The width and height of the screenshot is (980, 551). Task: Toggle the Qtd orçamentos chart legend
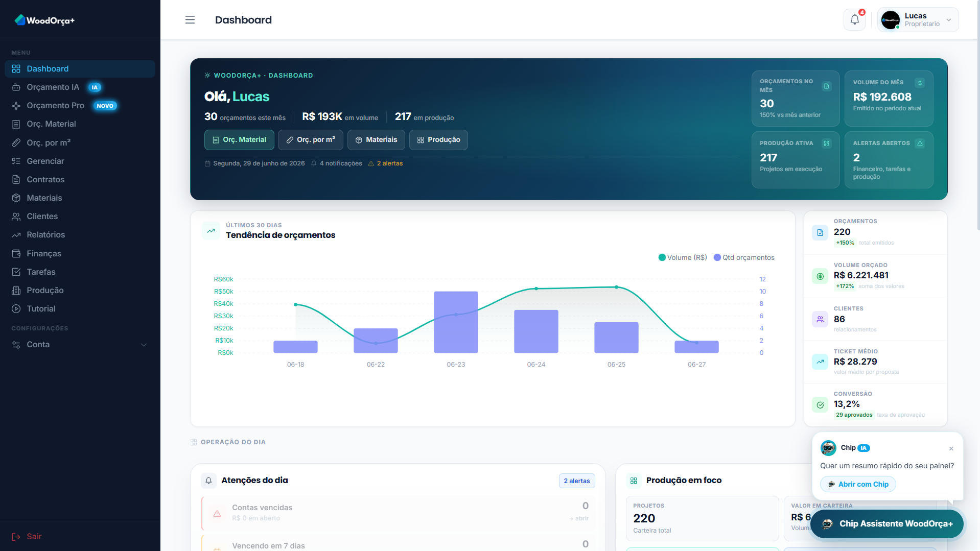click(744, 258)
